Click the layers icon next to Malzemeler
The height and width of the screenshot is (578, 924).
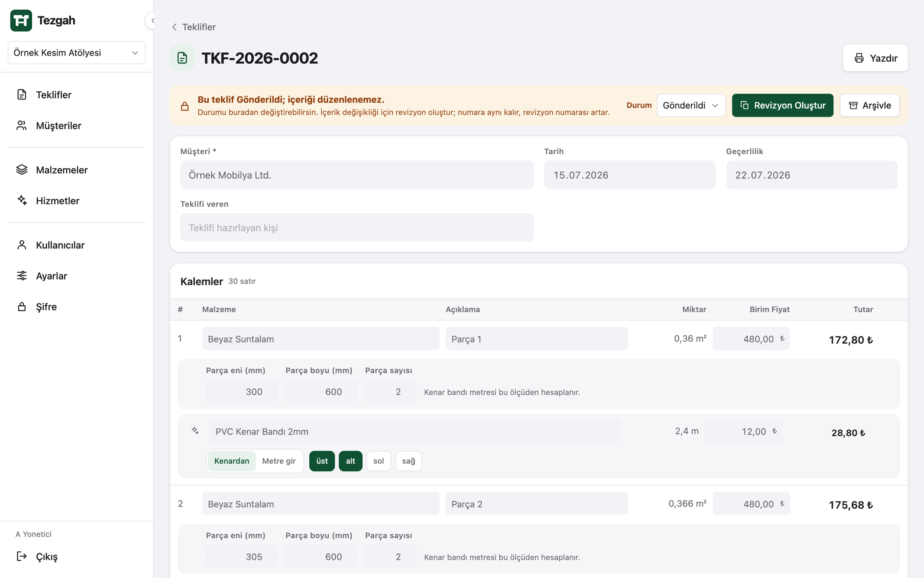[x=22, y=170]
